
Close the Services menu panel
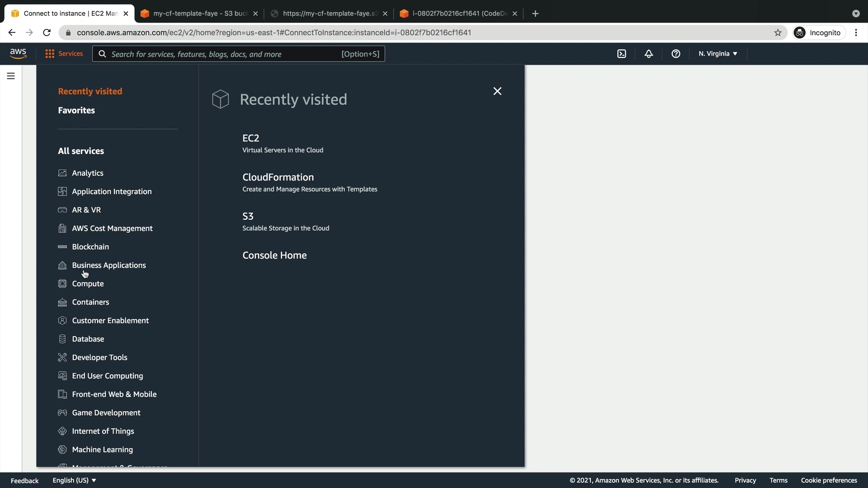tap(497, 91)
